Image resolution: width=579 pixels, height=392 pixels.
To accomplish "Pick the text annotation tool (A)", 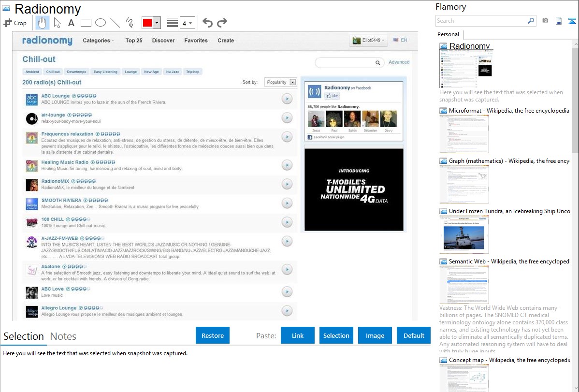I will pyautogui.click(x=71, y=23).
